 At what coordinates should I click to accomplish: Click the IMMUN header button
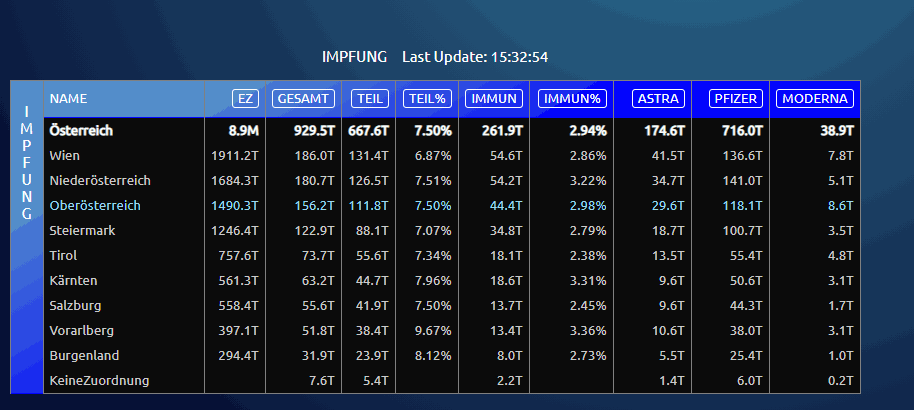pyautogui.click(x=494, y=99)
